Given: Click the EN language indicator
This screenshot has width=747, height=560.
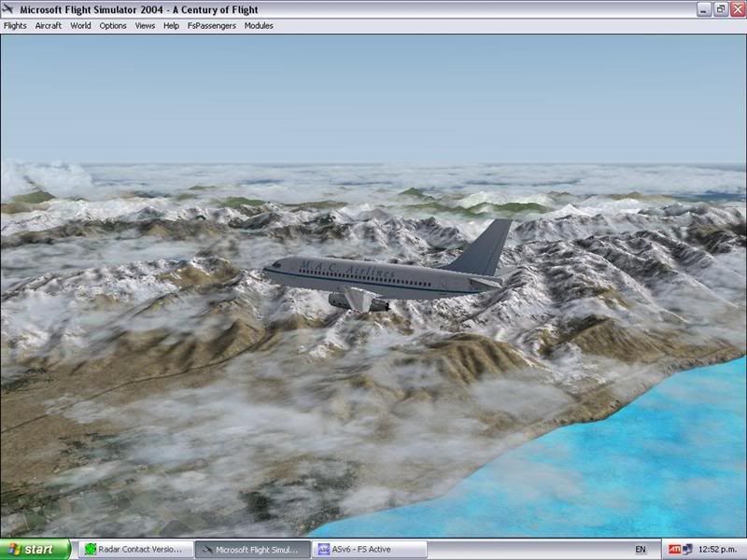Looking at the screenshot, I should click(x=641, y=550).
